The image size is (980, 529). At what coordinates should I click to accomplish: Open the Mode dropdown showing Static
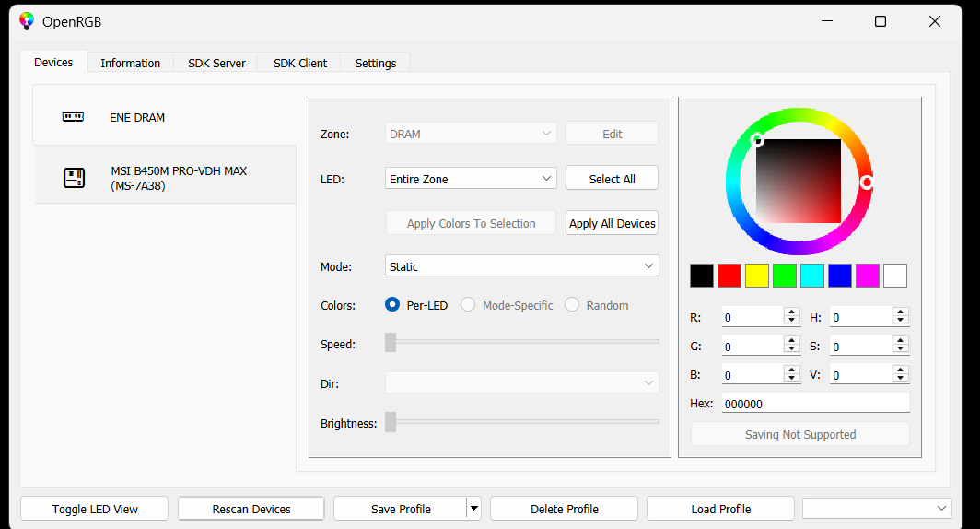pyautogui.click(x=522, y=265)
